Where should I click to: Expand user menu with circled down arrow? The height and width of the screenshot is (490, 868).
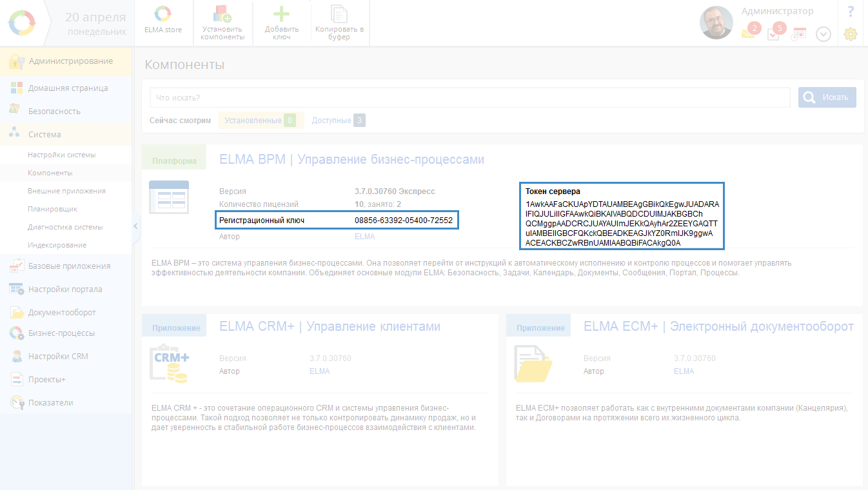point(824,34)
